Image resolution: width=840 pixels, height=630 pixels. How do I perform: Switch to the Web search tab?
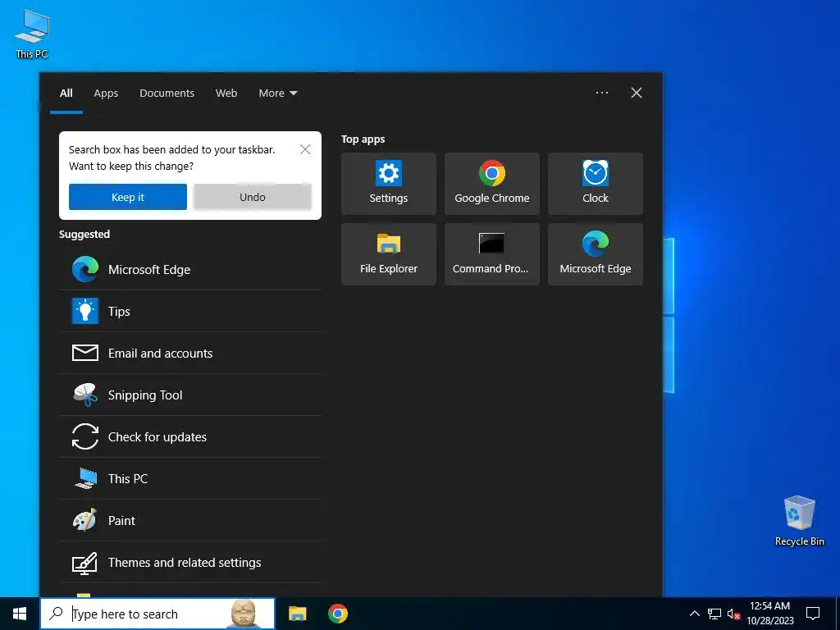[226, 94]
